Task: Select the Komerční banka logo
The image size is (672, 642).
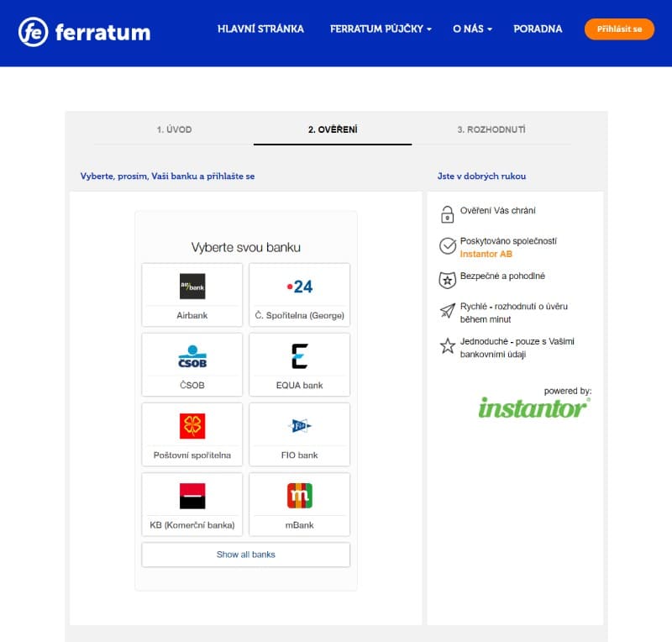Action: [x=192, y=496]
